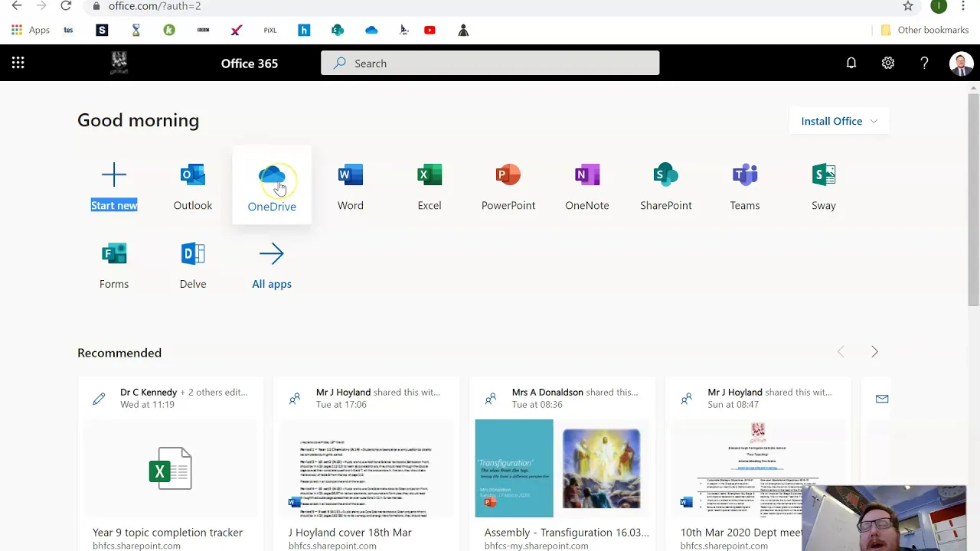Show previous recommended documents
The height and width of the screenshot is (551, 980).
coord(841,352)
